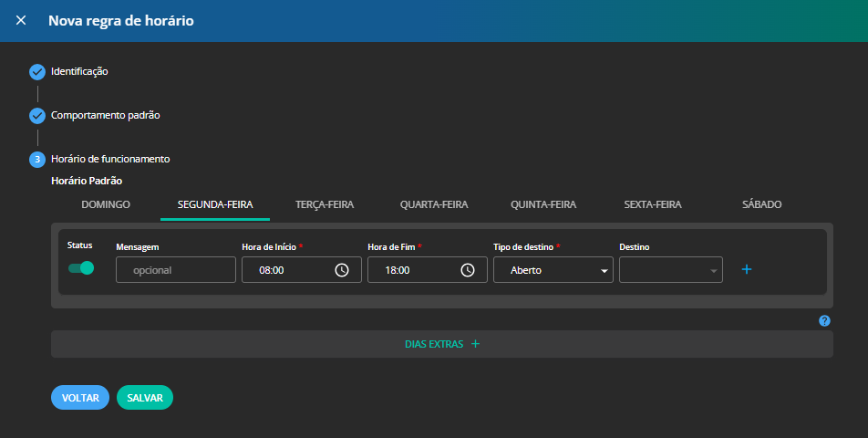
Task: Click the optional Mensagem input field
Action: (x=175, y=270)
